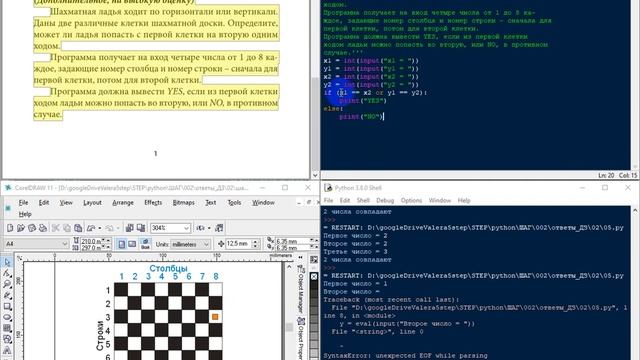Viewport: 640px width, 360px height.
Task: Open the Effects menu in CorelDRAW
Action: point(153,202)
